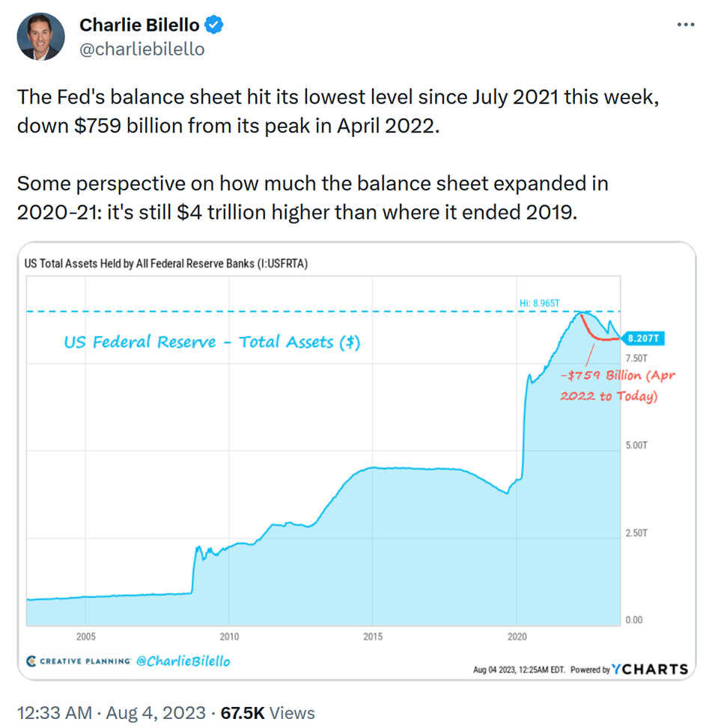Click the 12:33 AM · Aug 4, 2023 timestamp

pos(109,712)
